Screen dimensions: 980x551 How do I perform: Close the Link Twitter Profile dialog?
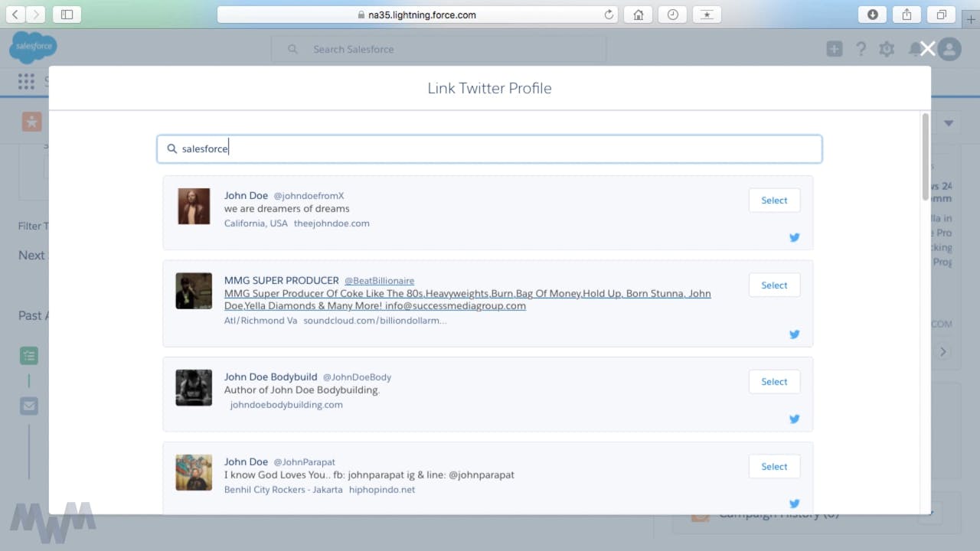(927, 49)
